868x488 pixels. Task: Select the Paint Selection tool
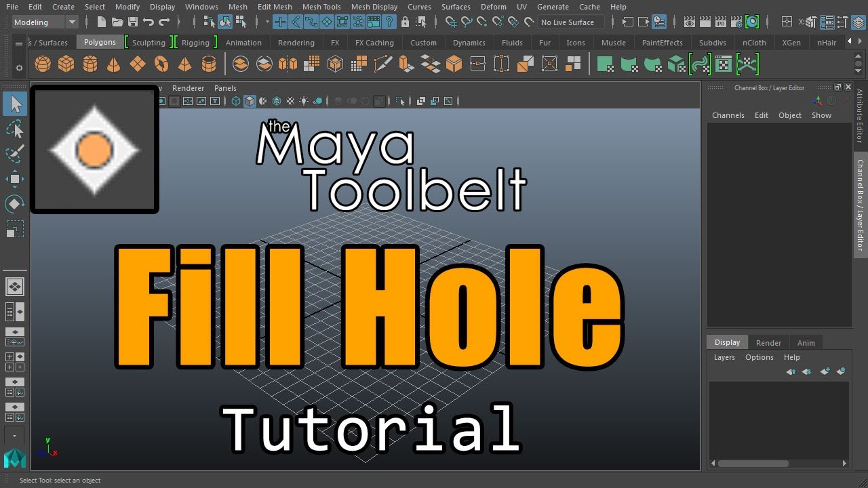(15, 154)
